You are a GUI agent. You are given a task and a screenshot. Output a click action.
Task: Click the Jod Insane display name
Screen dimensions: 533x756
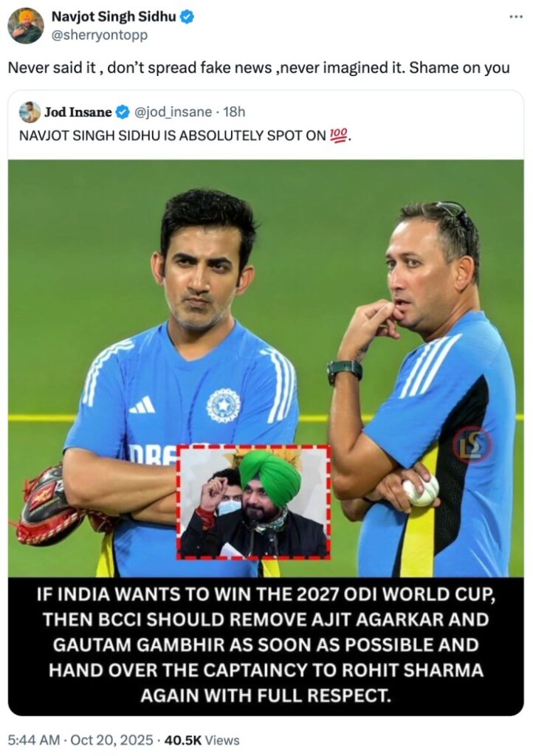78,112
